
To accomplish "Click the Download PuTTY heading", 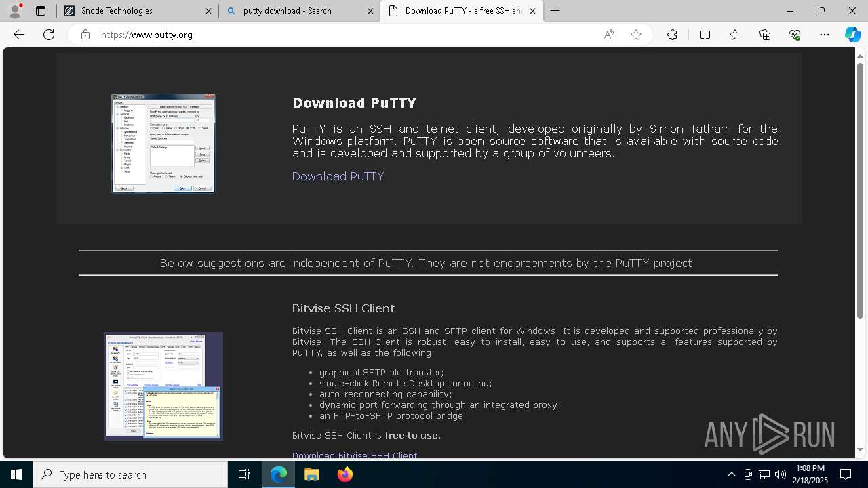I will click(354, 103).
